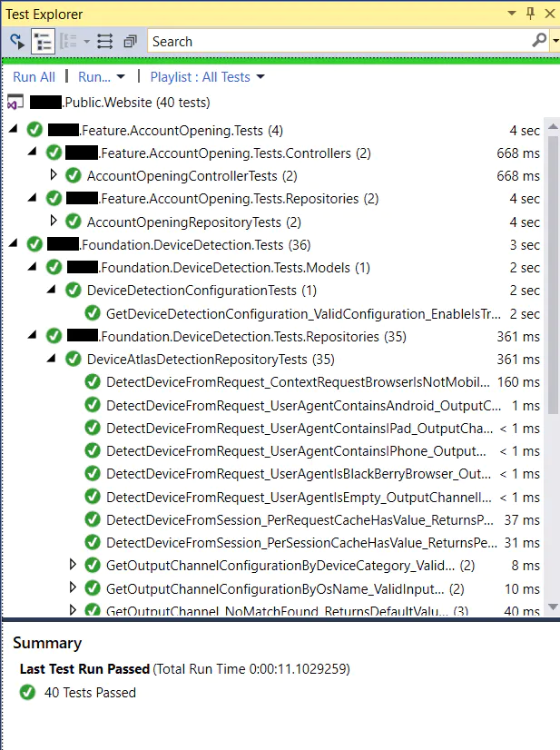
Task: Click passed icon of DeviceDetectionConfigurationTests
Action: [74, 291]
